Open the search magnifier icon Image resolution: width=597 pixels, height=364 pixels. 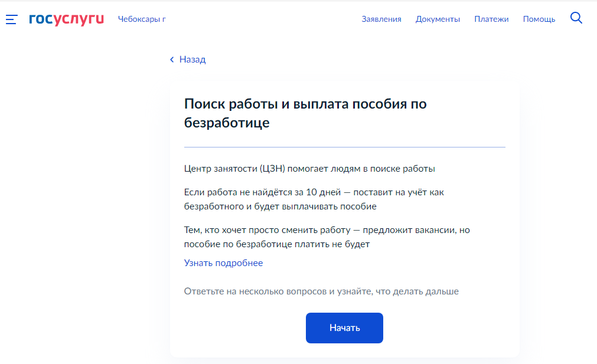[576, 18]
